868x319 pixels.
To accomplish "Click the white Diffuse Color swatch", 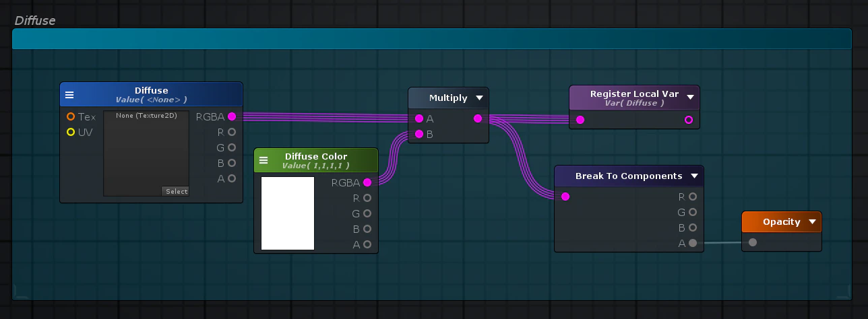I will coord(288,213).
